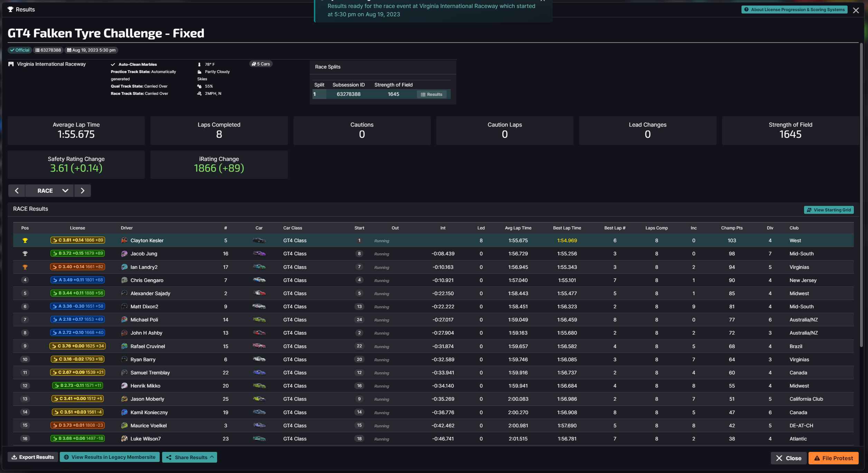Click best lap time 1:54.969

567,240
